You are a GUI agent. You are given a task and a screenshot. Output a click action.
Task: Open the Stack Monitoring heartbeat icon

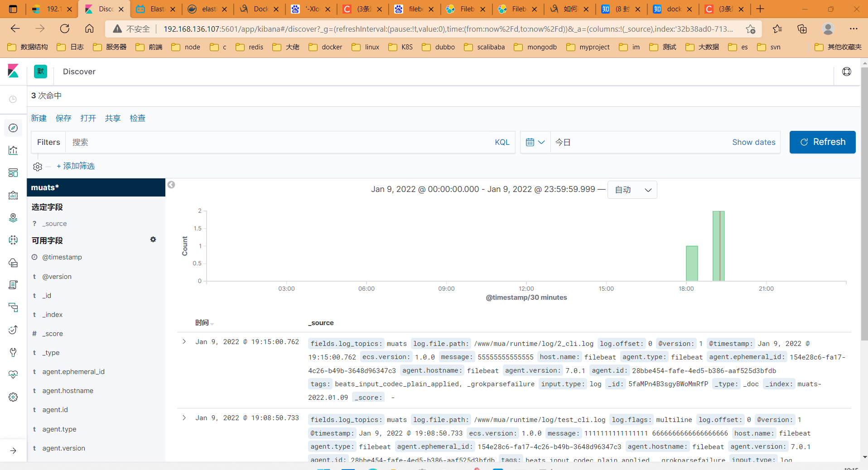[x=13, y=374]
